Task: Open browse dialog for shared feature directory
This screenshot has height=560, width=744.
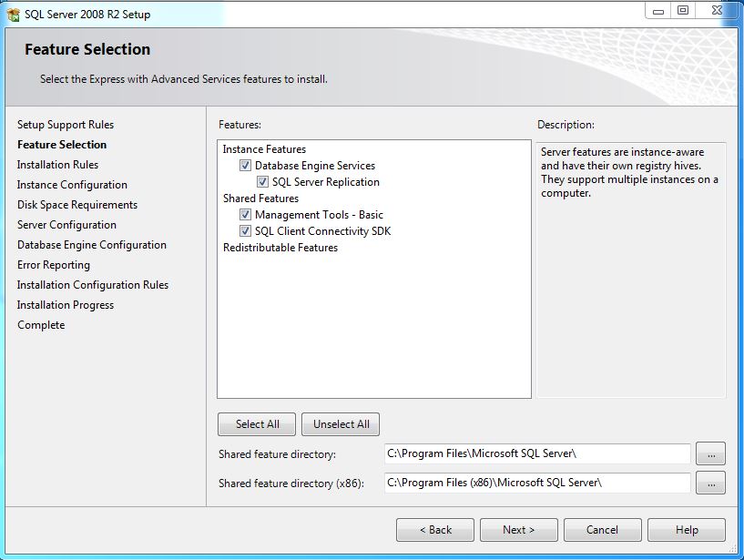Action: [x=710, y=453]
